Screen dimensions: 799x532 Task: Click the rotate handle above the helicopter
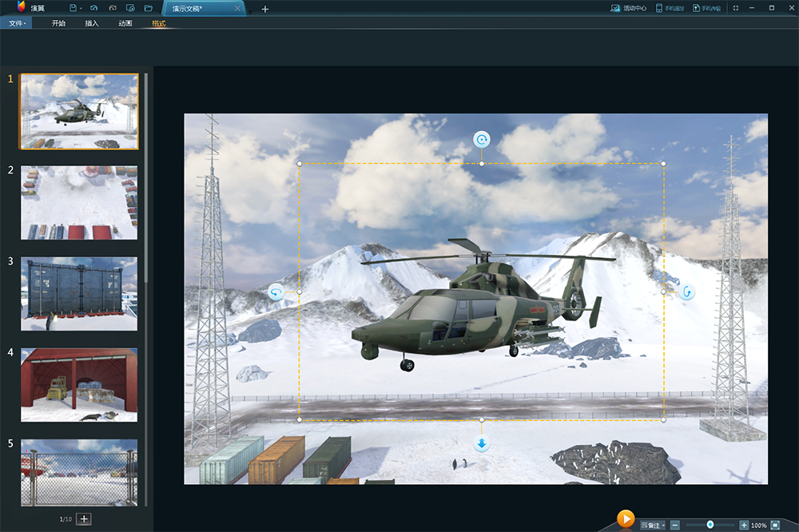tap(481, 140)
